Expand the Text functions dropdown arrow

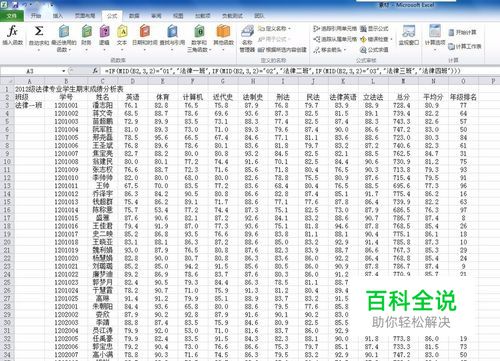122,50
